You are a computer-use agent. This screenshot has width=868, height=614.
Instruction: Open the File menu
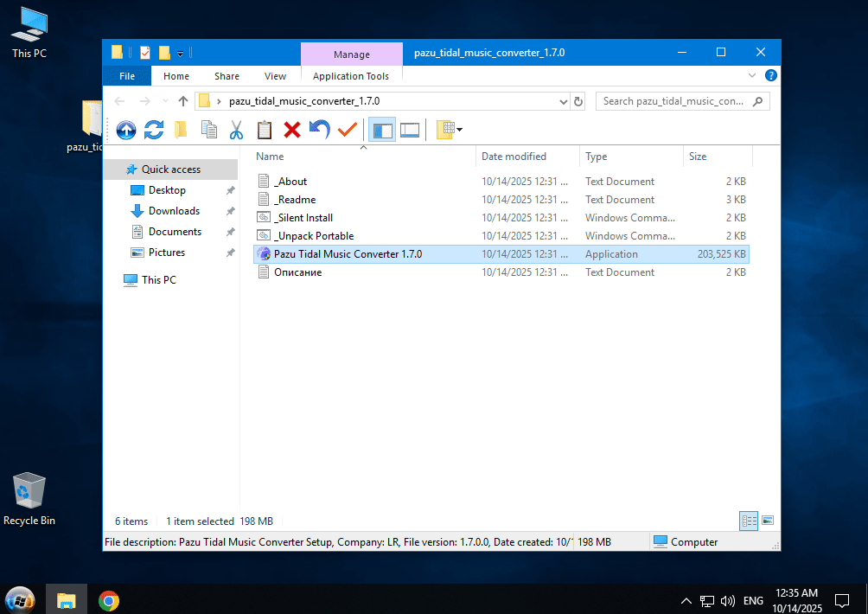[127, 76]
